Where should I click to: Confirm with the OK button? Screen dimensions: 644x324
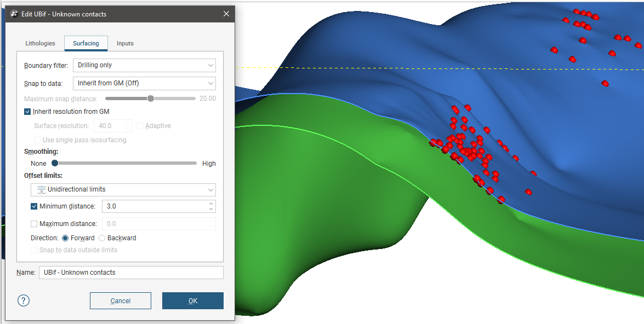pos(192,301)
